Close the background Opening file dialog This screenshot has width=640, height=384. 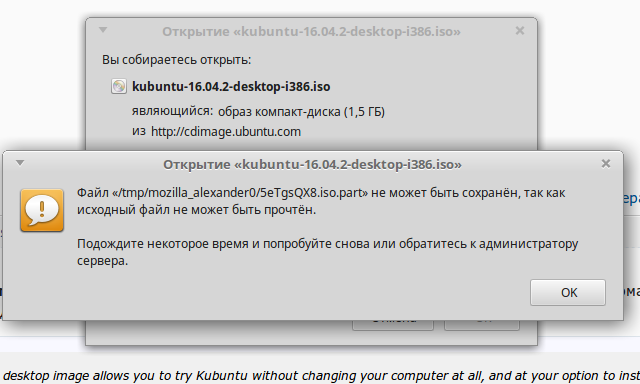[x=520, y=31]
